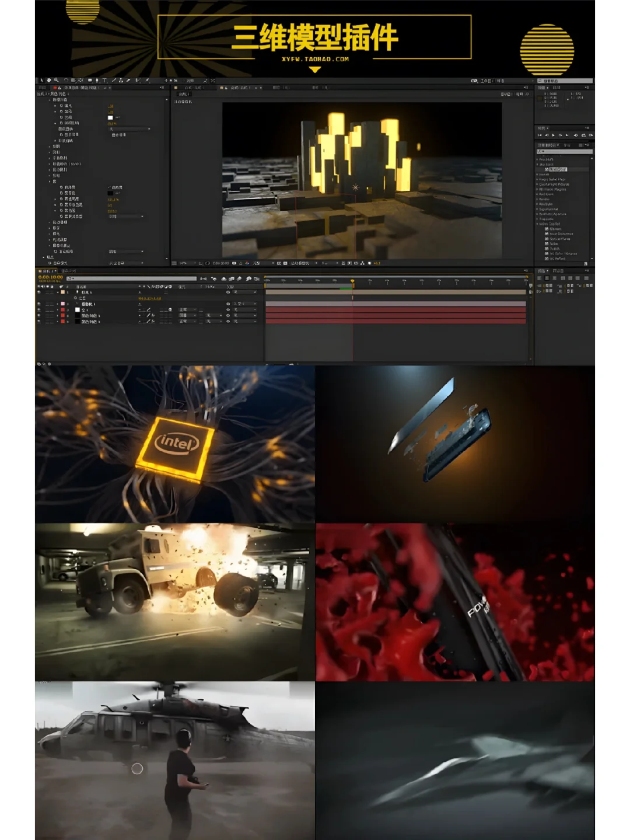Click the Effects & Presets search field
The height and width of the screenshot is (840, 630).
(565, 151)
